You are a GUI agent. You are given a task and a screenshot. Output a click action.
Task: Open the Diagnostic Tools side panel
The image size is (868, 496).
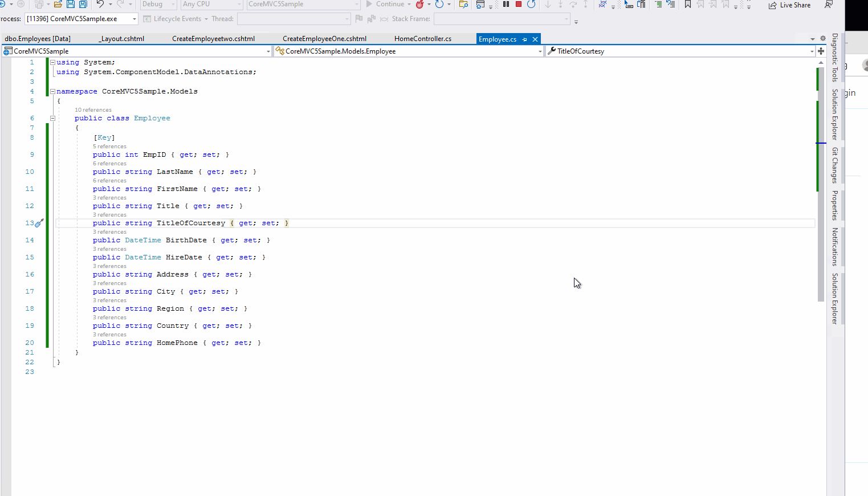pyautogui.click(x=835, y=57)
